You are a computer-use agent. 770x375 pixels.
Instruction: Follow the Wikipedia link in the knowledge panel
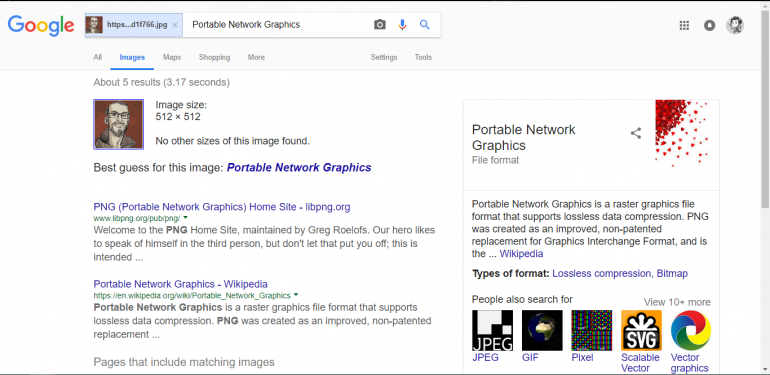click(521, 254)
